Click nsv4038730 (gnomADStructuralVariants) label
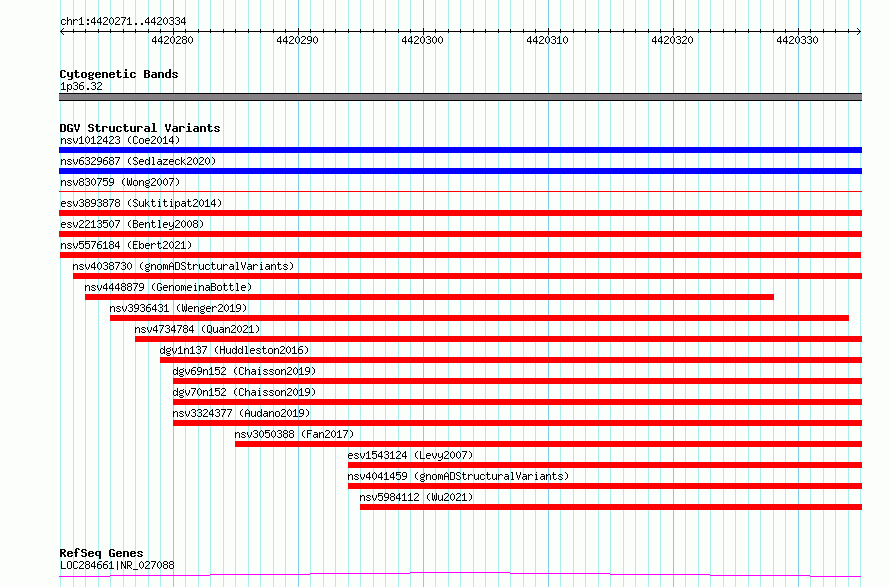 tap(183, 266)
